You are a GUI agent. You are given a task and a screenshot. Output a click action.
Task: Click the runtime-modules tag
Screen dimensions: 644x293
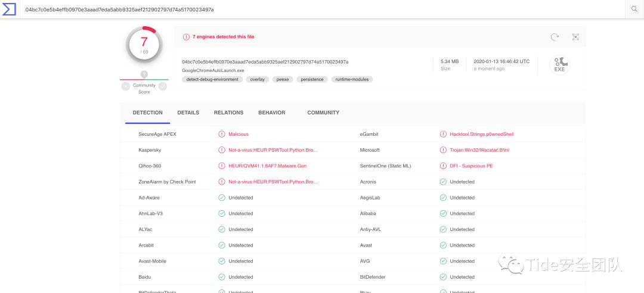pyautogui.click(x=352, y=79)
